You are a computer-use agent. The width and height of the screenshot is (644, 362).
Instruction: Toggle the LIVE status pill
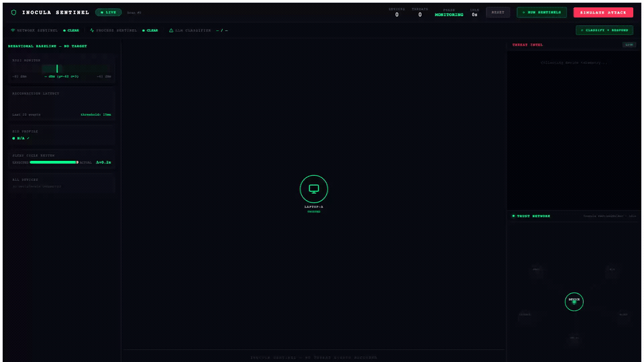point(109,12)
